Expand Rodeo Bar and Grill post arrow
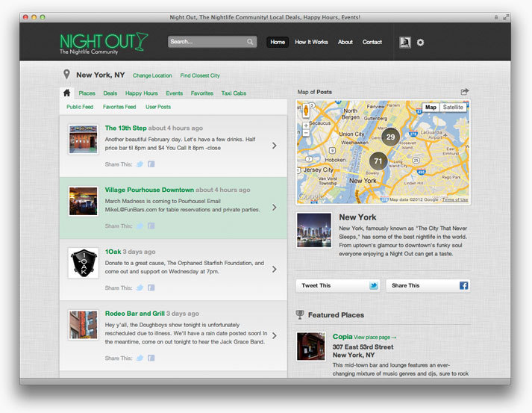 point(274,335)
